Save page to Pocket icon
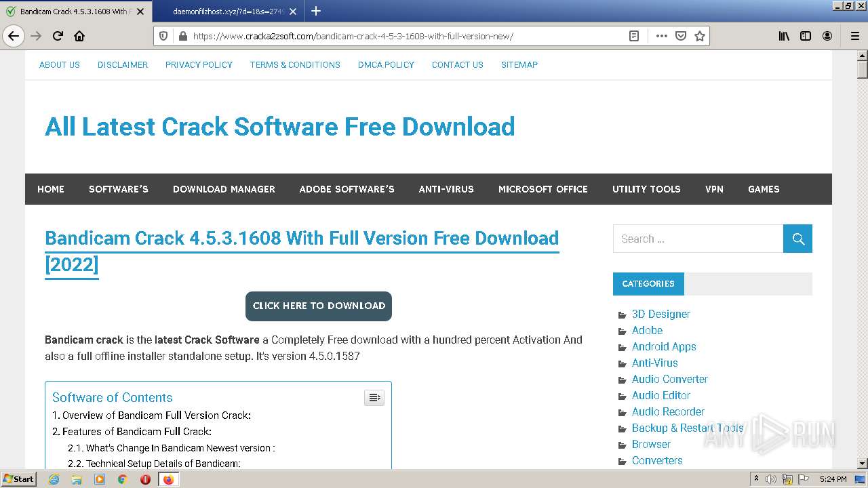This screenshot has height=488, width=868. [681, 36]
